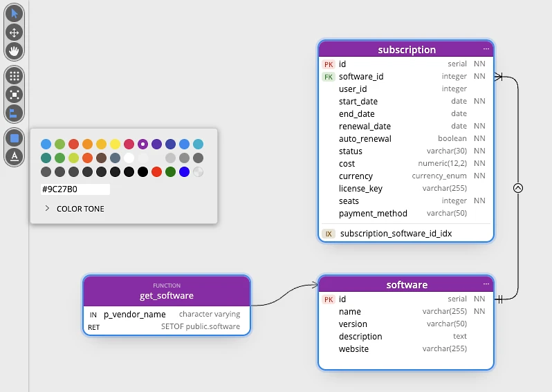Viewport: 552px width, 392px height.
Task: Pick the yellow color swatch
Action: [115, 144]
